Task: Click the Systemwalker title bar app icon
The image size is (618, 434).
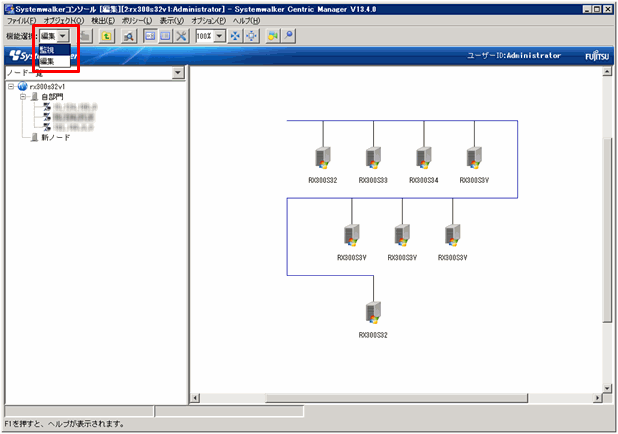Action: click(x=10, y=9)
